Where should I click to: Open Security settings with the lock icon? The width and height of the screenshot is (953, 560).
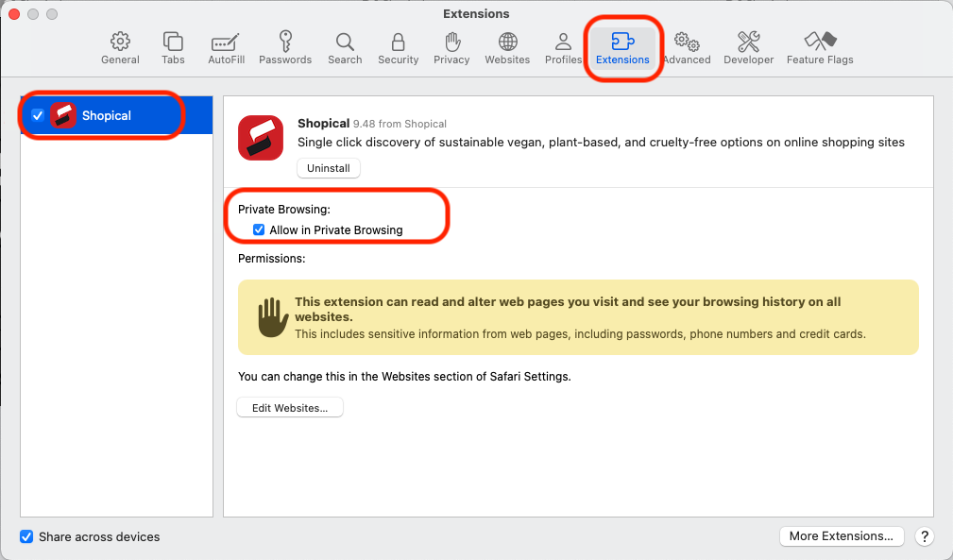[398, 48]
